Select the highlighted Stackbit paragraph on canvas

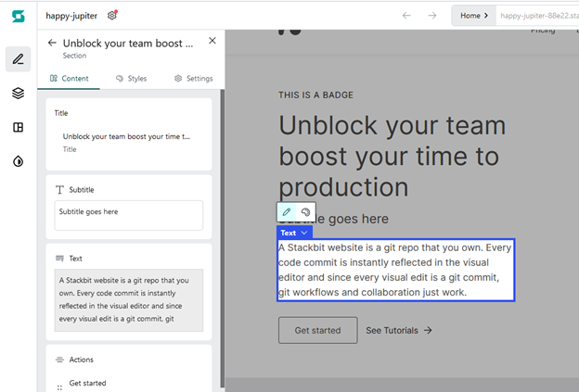pos(395,270)
